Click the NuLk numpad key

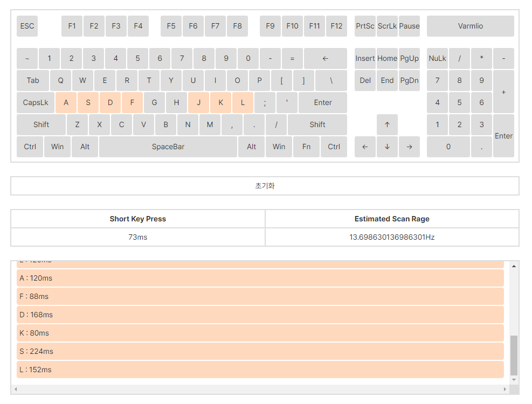437,58
